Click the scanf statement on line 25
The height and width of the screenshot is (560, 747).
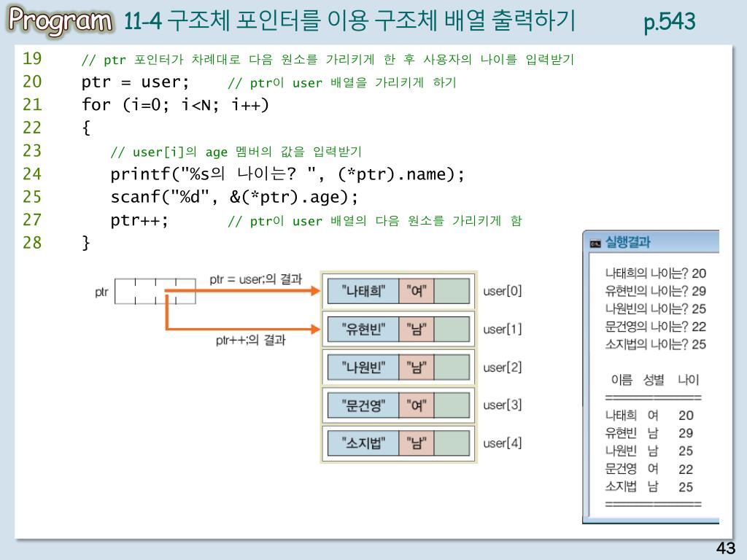coord(234,197)
